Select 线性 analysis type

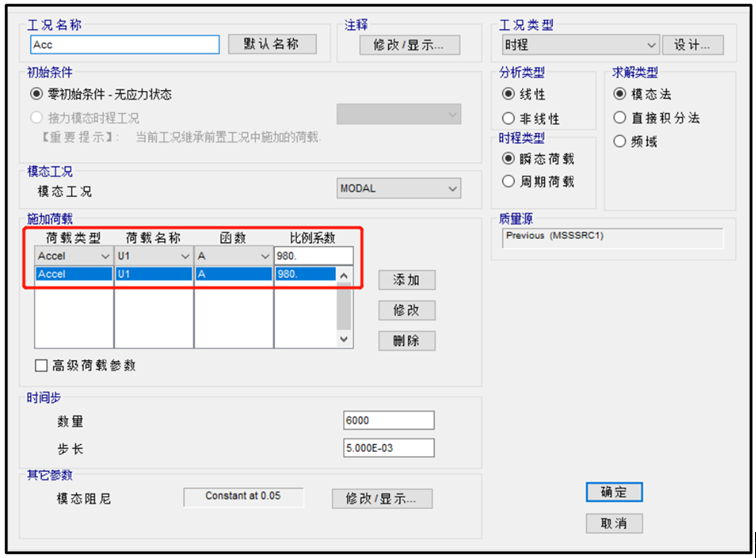coord(508,94)
